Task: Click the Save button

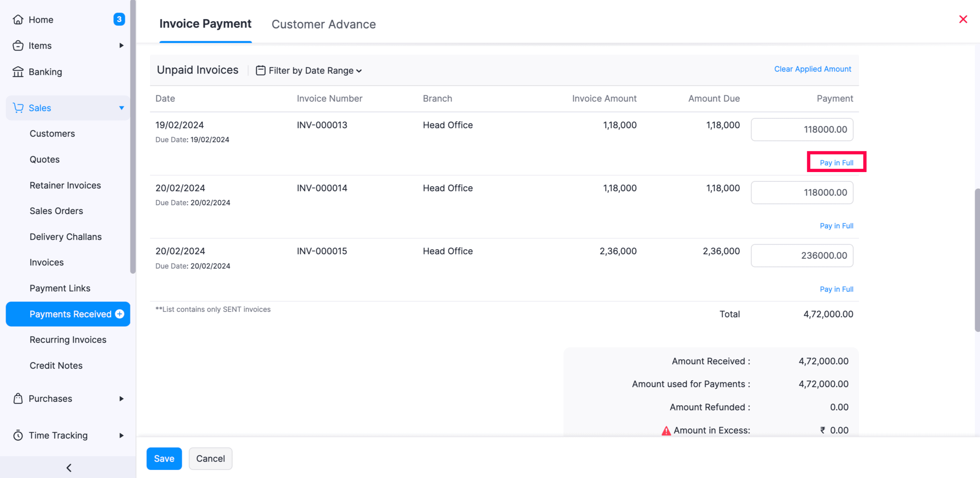Action: click(x=164, y=458)
